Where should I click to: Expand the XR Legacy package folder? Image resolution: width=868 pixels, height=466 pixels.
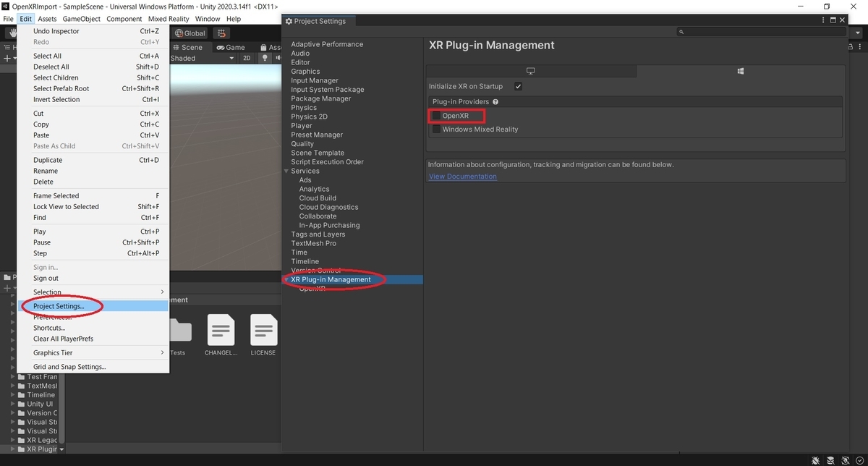[x=12, y=440]
